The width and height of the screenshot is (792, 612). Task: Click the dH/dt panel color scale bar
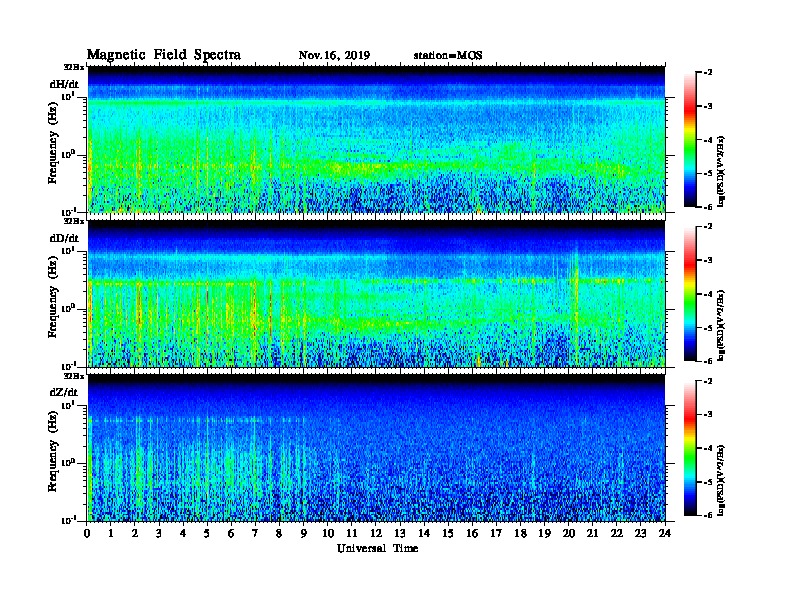690,139
